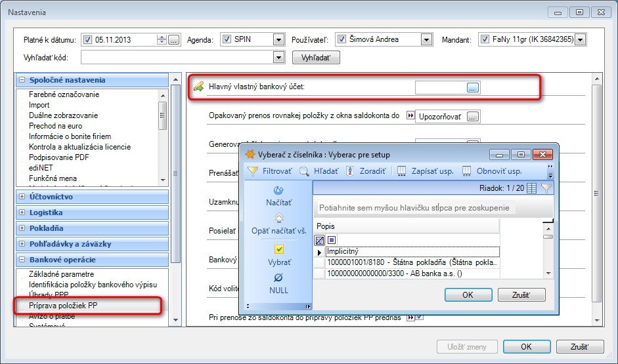Viewport: 618px width, 364px height.
Task: Open the Používateľ dropdown arrow
Action: (426, 39)
